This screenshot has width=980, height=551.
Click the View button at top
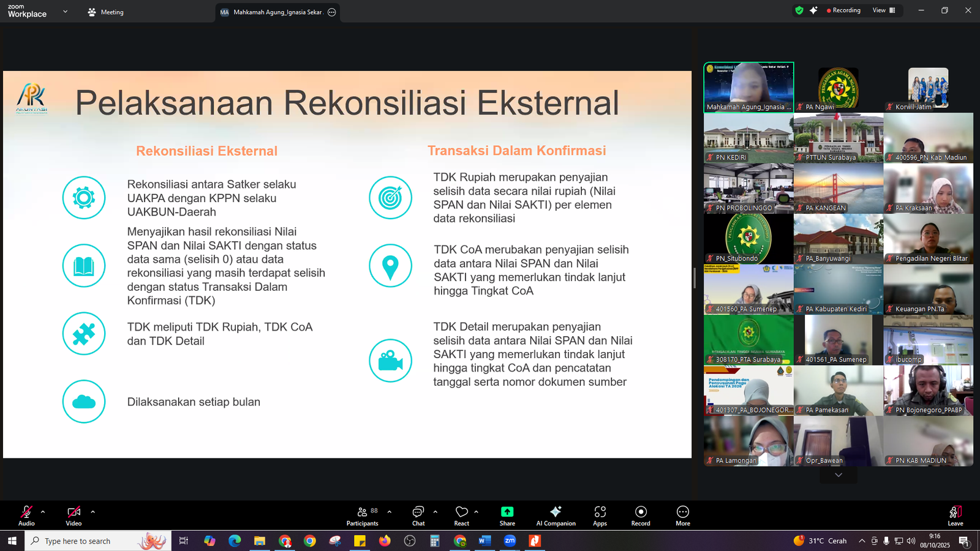coord(883,10)
